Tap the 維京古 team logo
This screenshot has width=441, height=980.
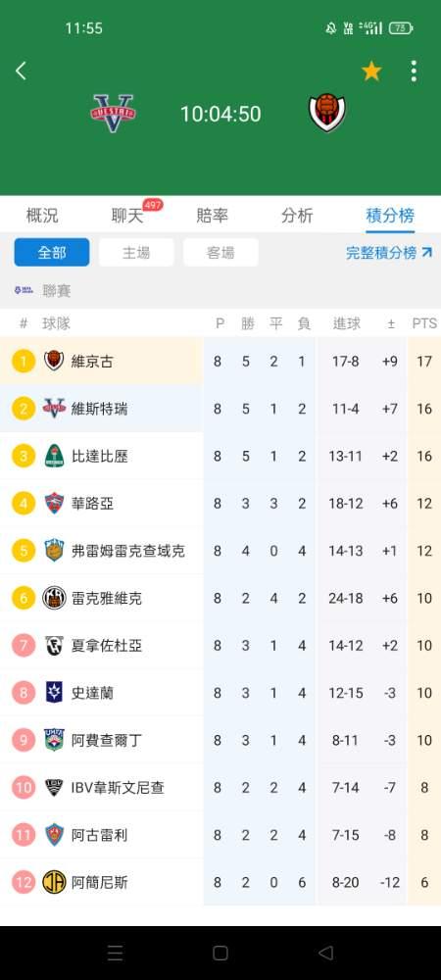[x=54, y=361]
